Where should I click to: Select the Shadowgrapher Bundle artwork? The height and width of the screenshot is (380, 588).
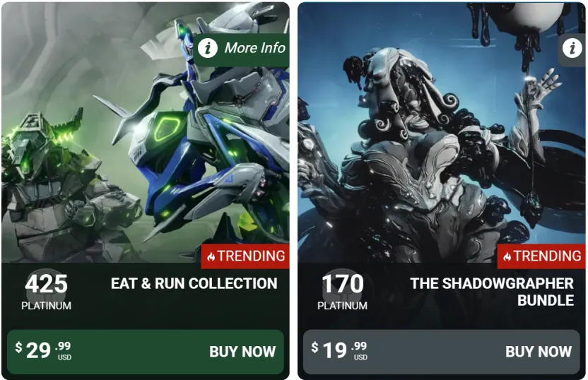click(x=442, y=133)
